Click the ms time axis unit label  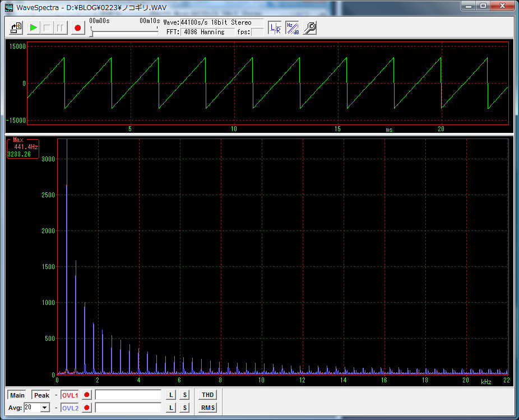click(x=389, y=130)
